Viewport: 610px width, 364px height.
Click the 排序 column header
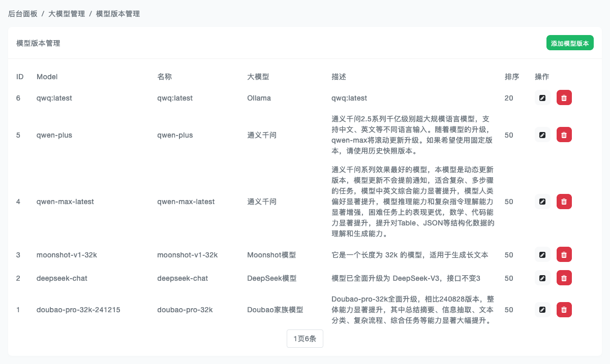(512, 77)
